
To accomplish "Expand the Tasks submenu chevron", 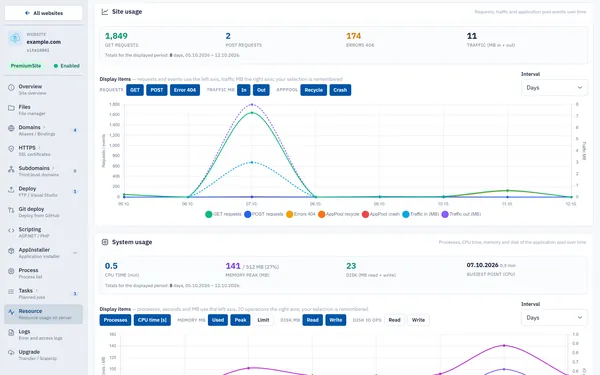I will (x=37, y=291).
